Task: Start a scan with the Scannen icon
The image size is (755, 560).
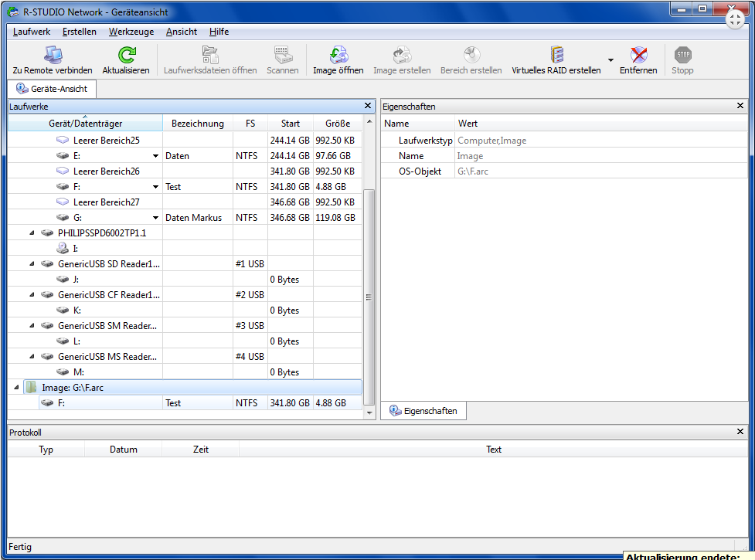Action: [283, 55]
